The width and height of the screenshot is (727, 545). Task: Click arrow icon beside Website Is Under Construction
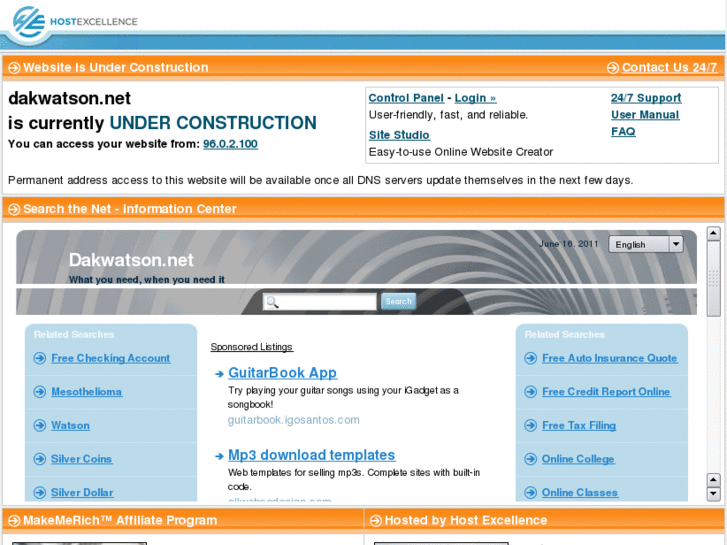point(14,68)
